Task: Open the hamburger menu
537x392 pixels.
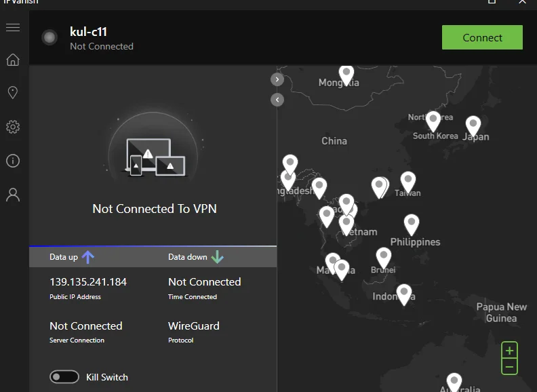Action: [13, 27]
